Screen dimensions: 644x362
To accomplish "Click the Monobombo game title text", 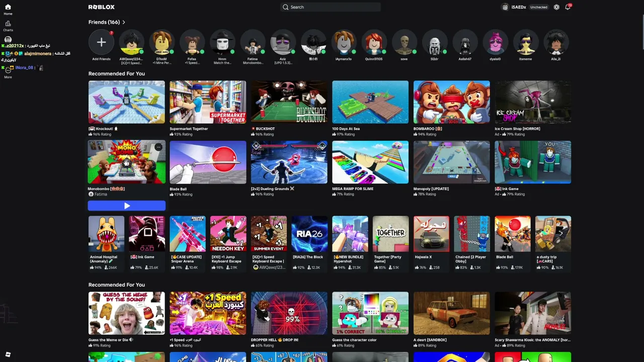I will coord(106,189).
